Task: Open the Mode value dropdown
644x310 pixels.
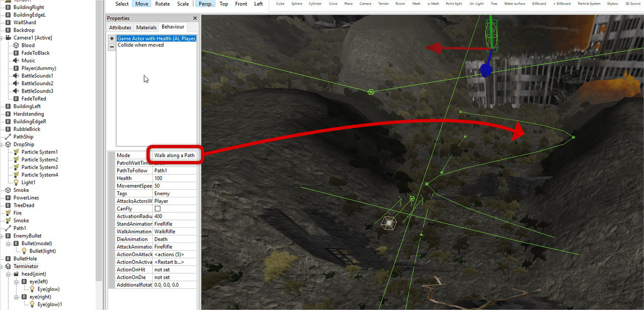Action: pos(175,156)
